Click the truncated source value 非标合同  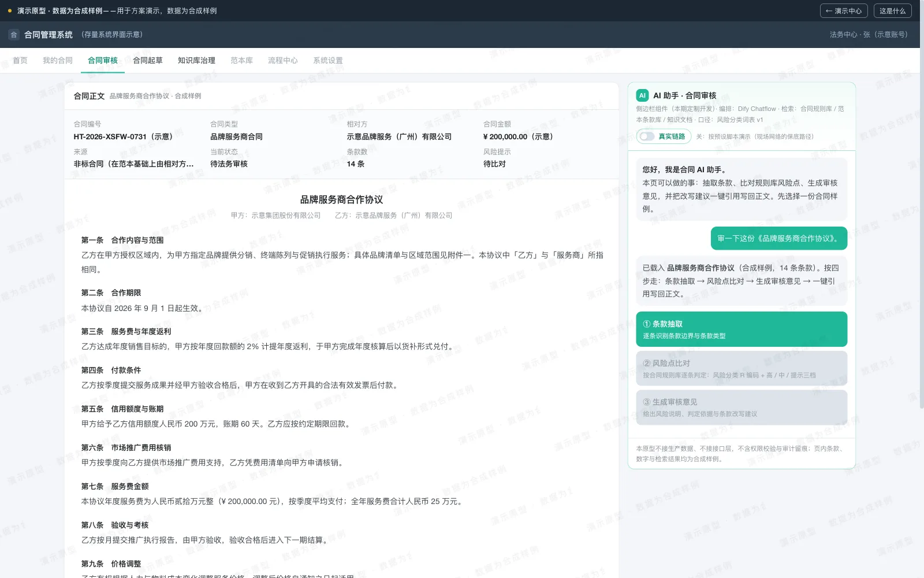coord(133,164)
